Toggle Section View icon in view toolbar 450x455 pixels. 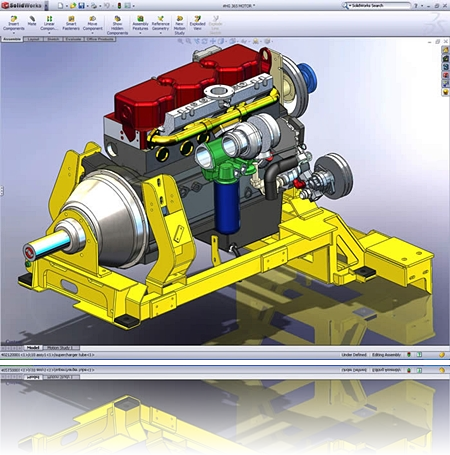(x=204, y=41)
